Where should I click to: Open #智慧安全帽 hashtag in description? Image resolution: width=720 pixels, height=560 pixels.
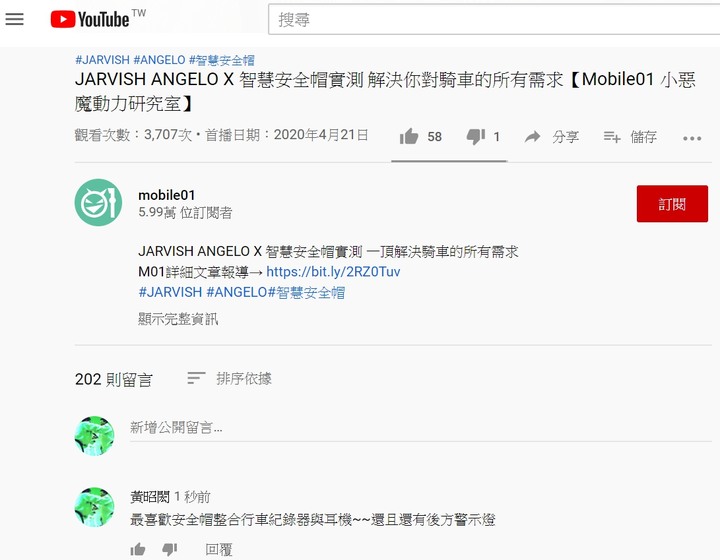[306, 292]
